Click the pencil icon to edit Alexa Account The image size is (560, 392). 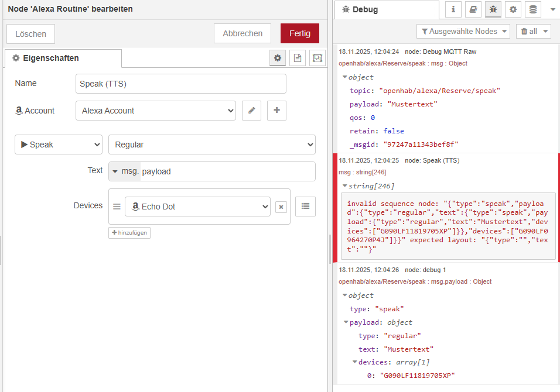(x=251, y=111)
